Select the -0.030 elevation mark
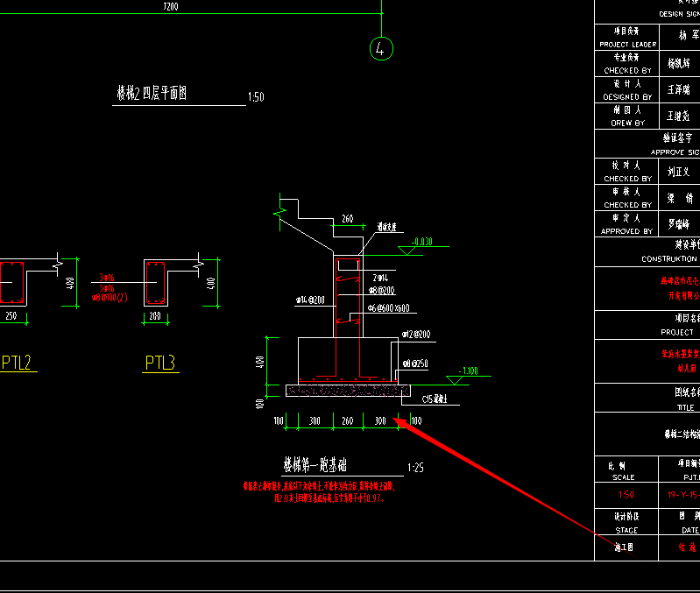 [x=422, y=242]
